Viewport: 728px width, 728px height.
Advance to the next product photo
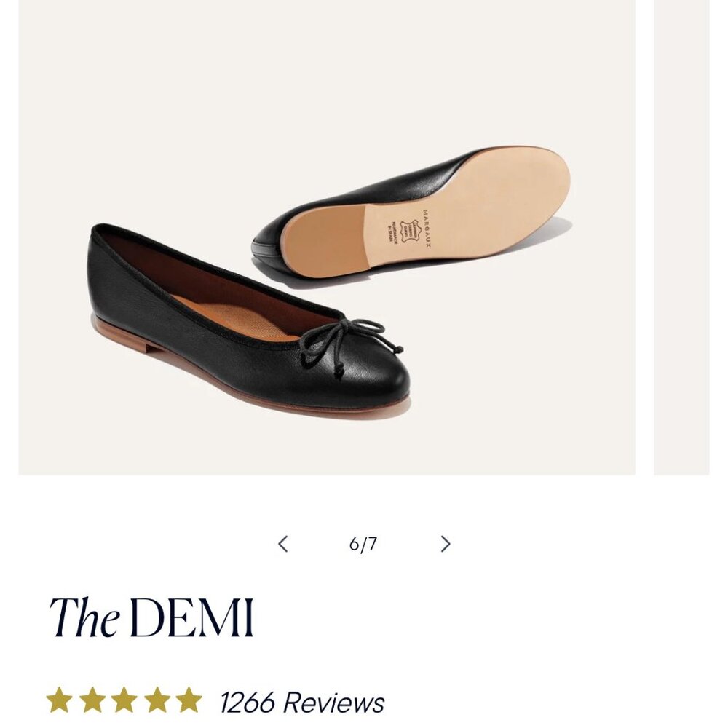click(445, 543)
